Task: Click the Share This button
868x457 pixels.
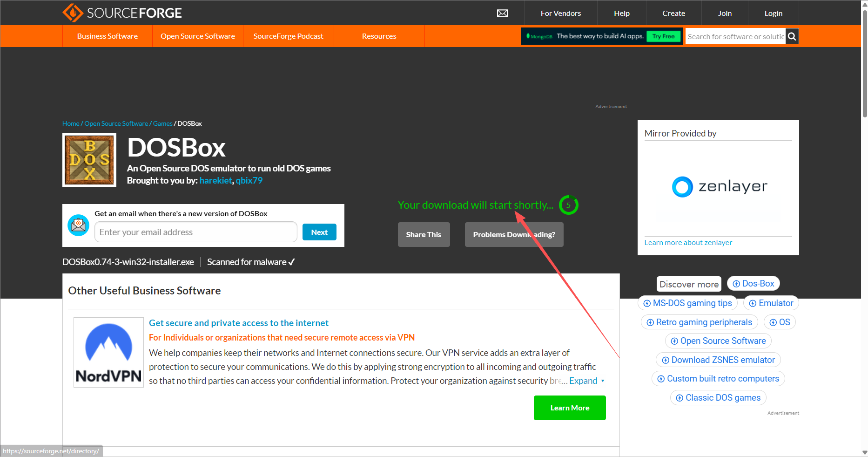Action: click(424, 234)
